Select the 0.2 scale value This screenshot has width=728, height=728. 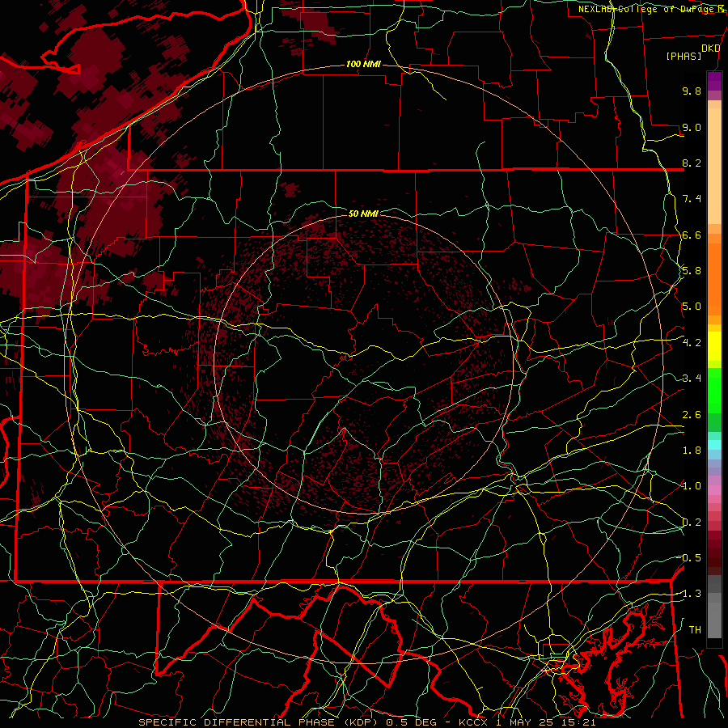click(692, 523)
